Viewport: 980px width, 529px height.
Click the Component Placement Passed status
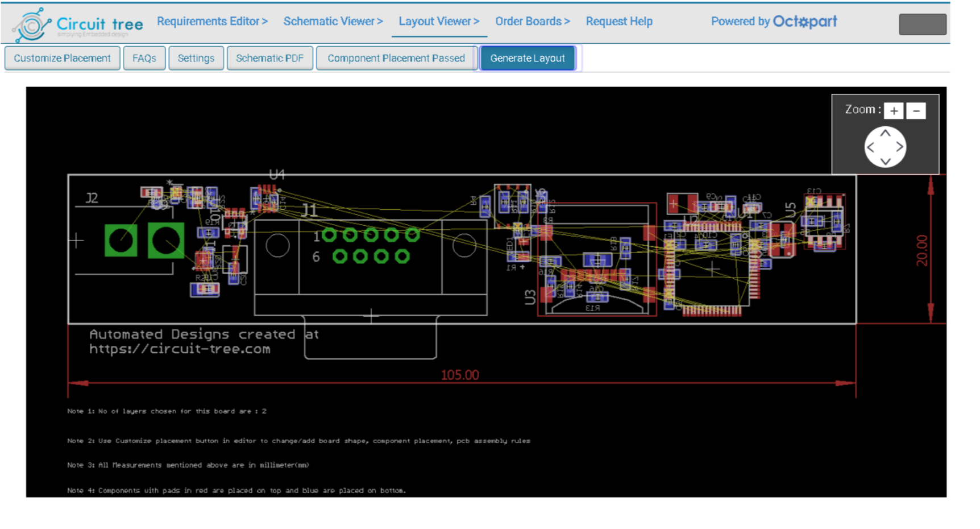tap(396, 58)
